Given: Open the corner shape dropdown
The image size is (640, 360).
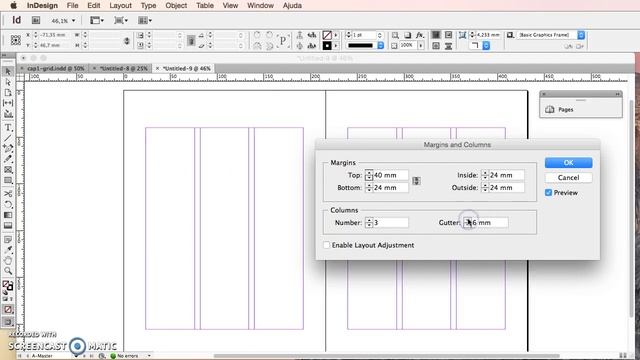Looking at the screenshot, I should point(486,45).
